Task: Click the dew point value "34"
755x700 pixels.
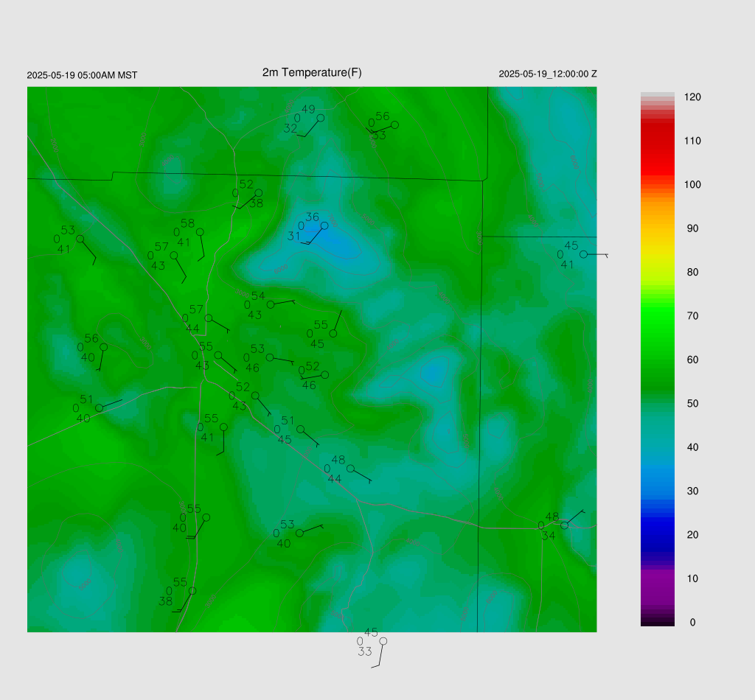Action: pyautogui.click(x=548, y=536)
